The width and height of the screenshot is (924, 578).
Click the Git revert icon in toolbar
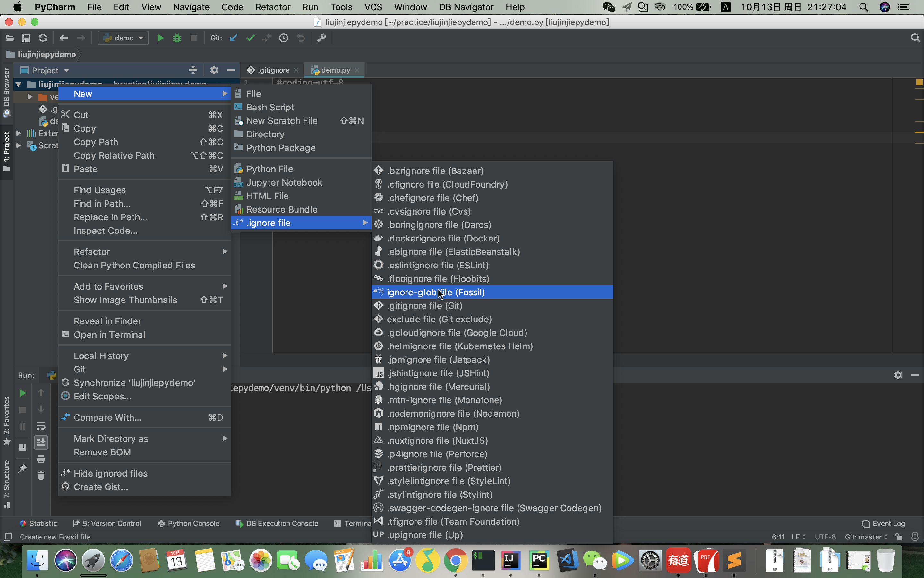[x=301, y=38]
